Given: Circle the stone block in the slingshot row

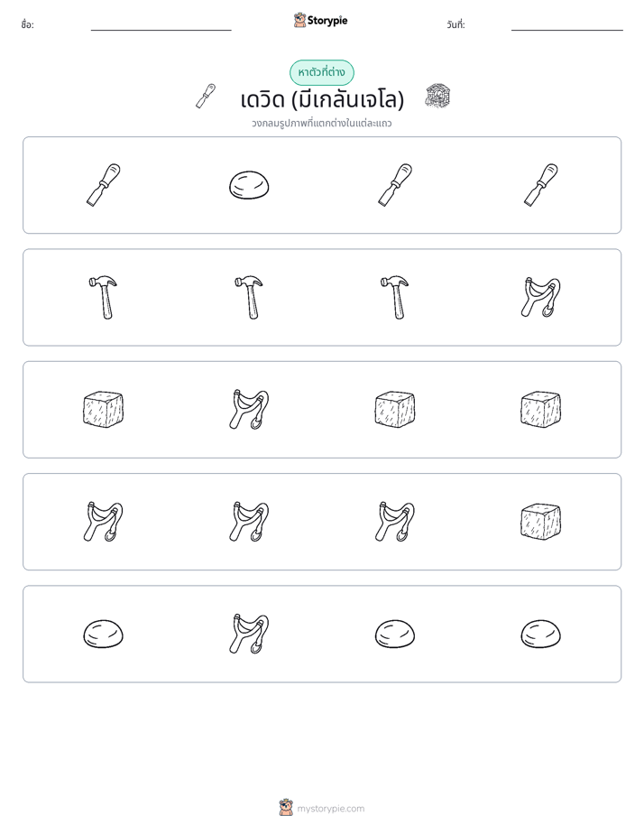Looking at the screenshot, I should 541,522.
